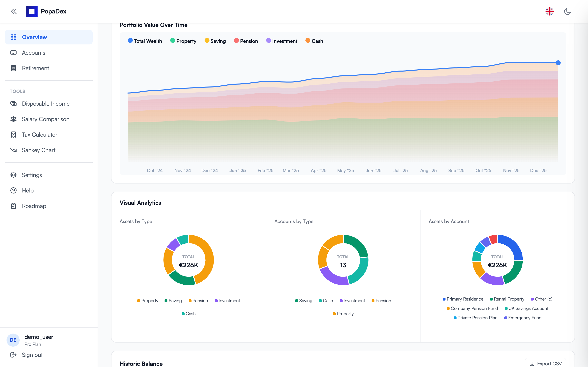Viewport: 588px width, 367px height.
Task: Click the Total Wealth legend color dot
Action: point(130,41)
